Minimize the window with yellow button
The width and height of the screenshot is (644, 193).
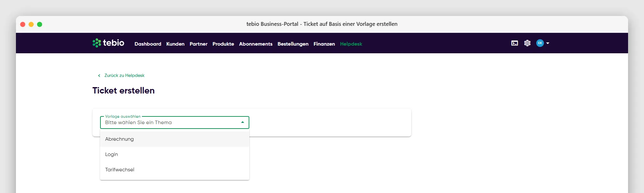point(31,24)
